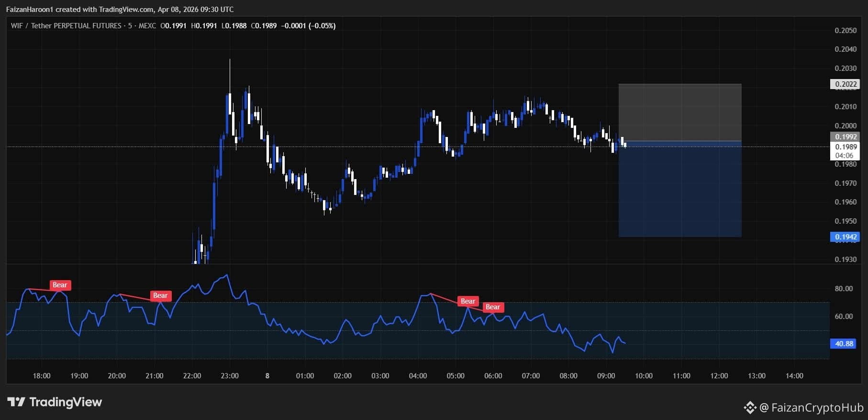The image size is (868, 420).
Task: Click the 05:00 time axis label
Action: tap(456, 376)
